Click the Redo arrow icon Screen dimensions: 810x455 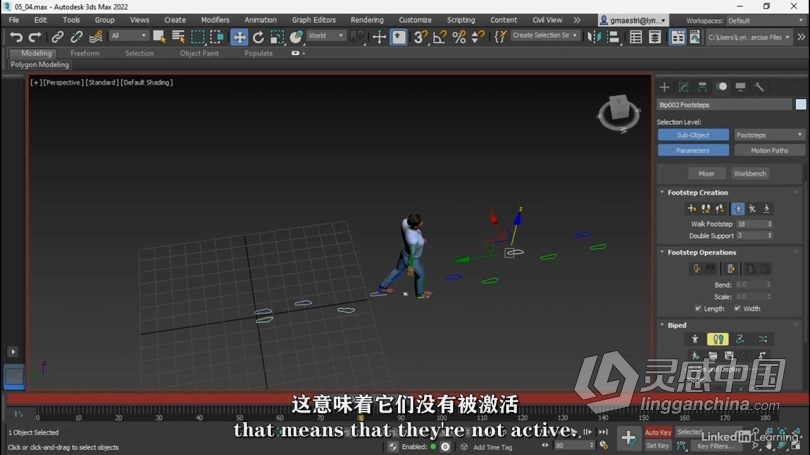point(35,37)
